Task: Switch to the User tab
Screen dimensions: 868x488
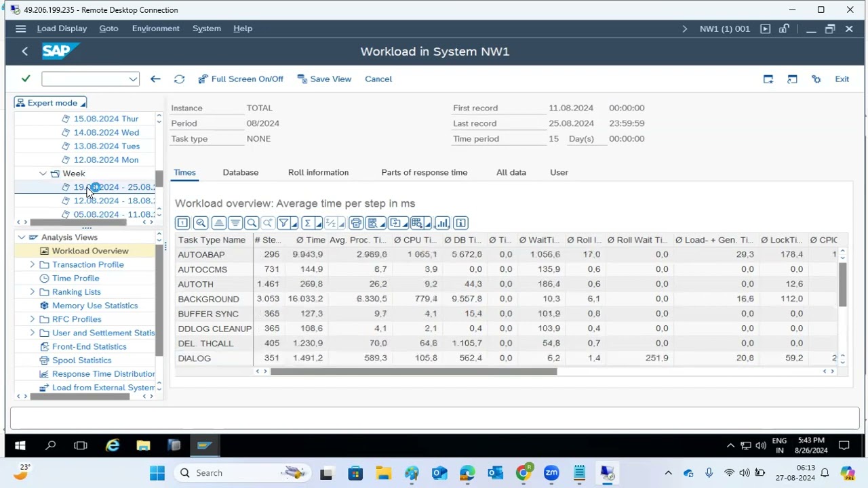Action: [559, 172]
